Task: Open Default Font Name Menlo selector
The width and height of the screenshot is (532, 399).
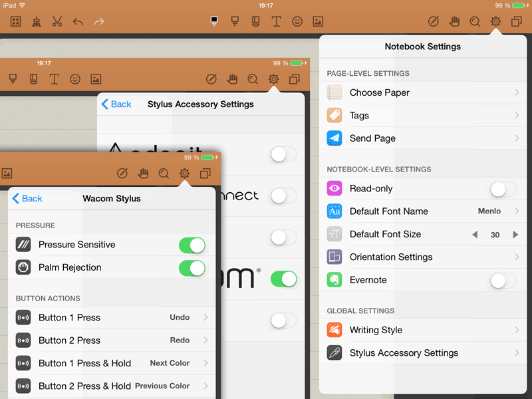Action: (x=423, y=211)
